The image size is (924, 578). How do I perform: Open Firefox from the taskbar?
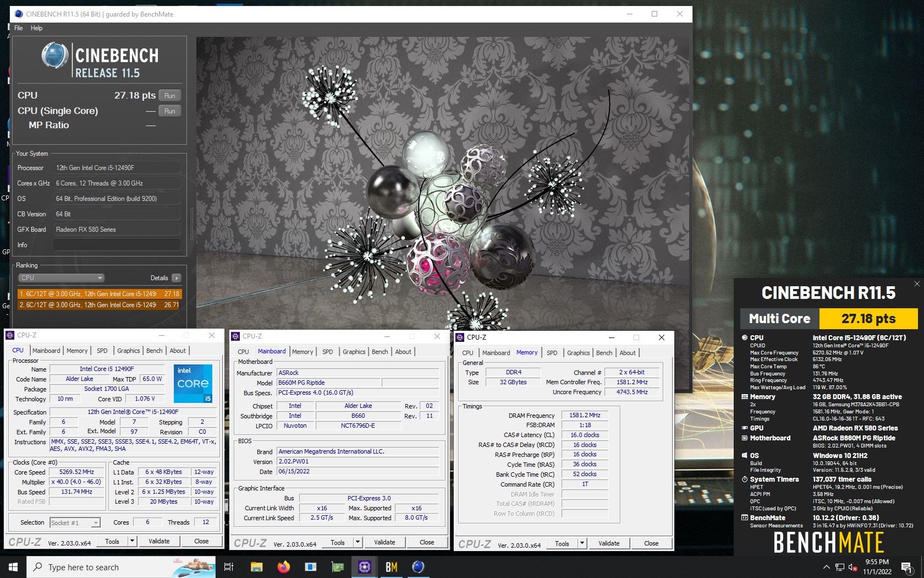pos(283,567)
